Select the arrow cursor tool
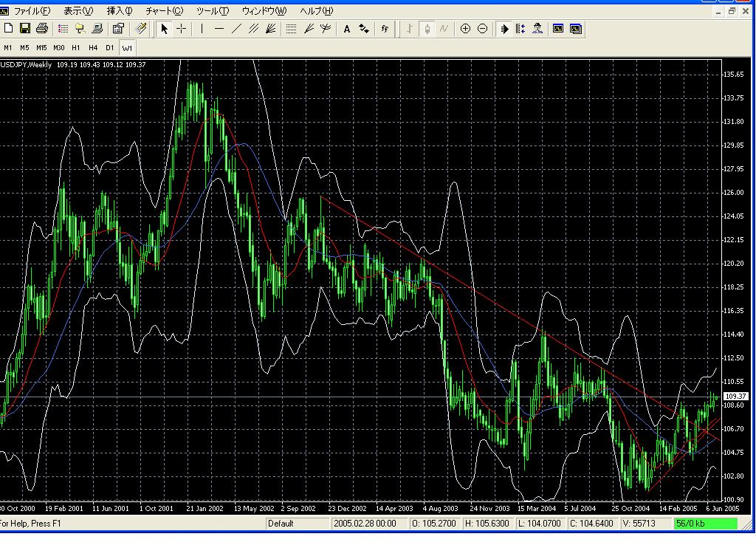 [x=165, y=29]
